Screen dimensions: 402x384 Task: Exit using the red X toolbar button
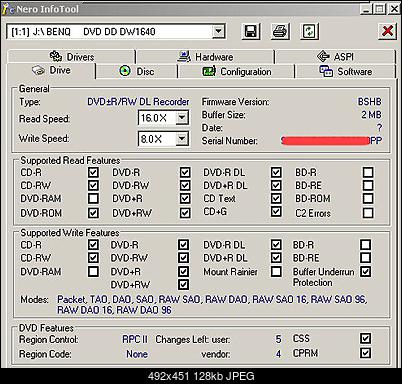[387, 31]
